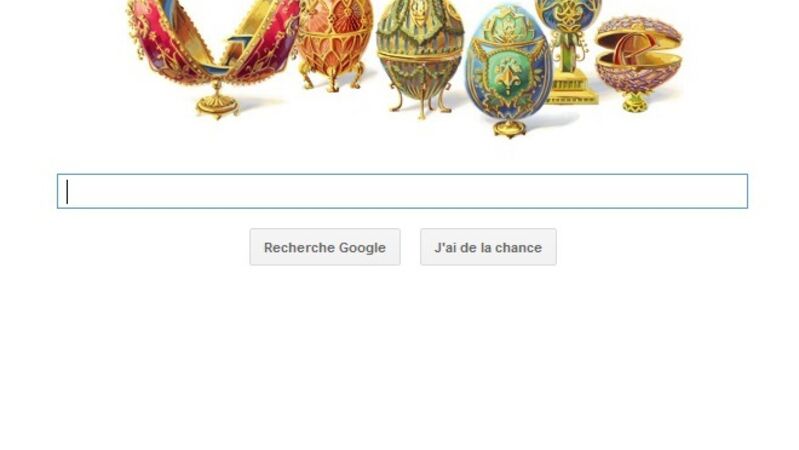The image size is (799, 450).
Task: Click the yellow stepped pedestal base
Action: pos(572,88)
